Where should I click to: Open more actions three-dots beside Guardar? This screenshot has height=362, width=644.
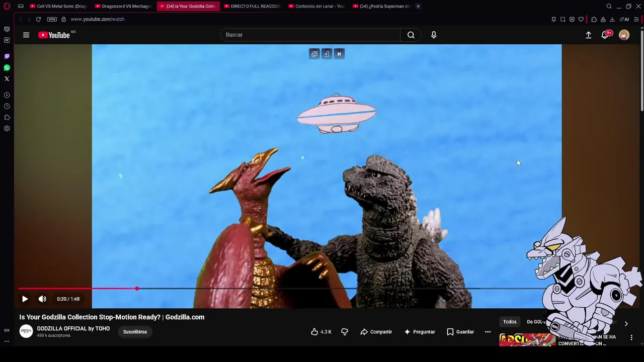[488, 332]
